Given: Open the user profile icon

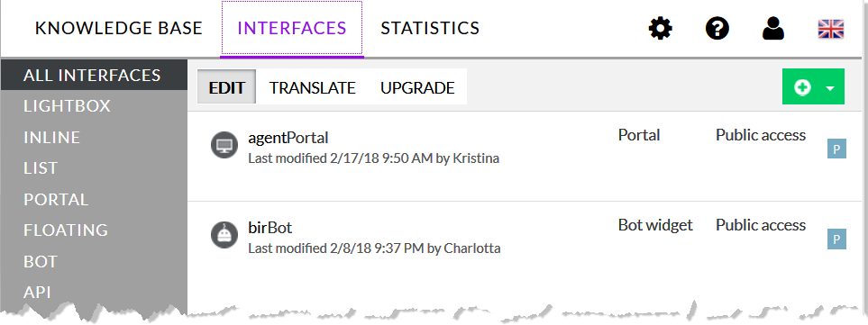Looking at the screenshot, I should click(x=772, y=28).
